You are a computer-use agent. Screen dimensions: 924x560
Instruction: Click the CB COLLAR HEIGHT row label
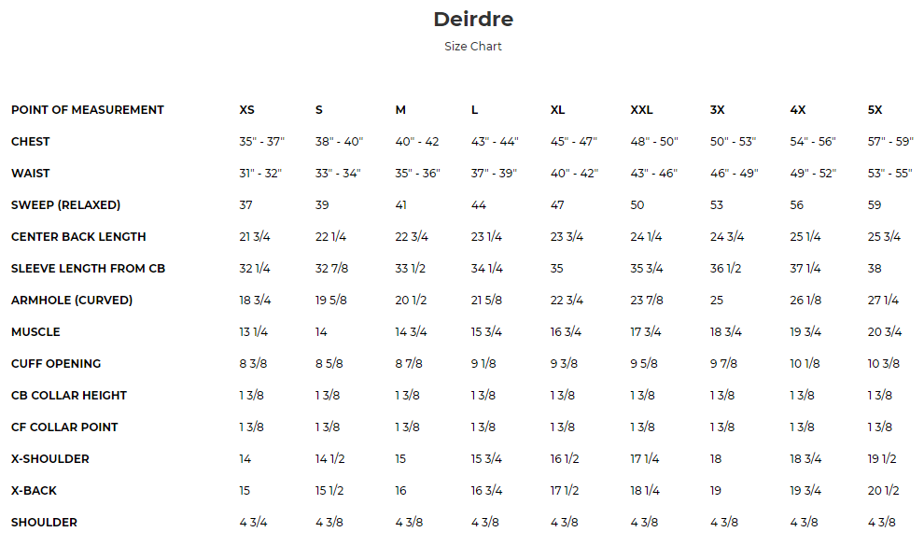coord(70,396)
